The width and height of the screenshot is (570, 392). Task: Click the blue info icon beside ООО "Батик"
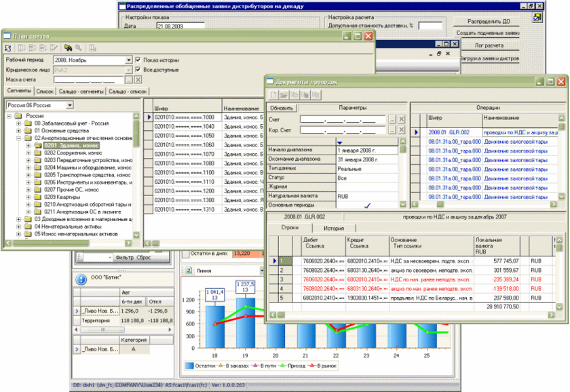pos(79,277)
